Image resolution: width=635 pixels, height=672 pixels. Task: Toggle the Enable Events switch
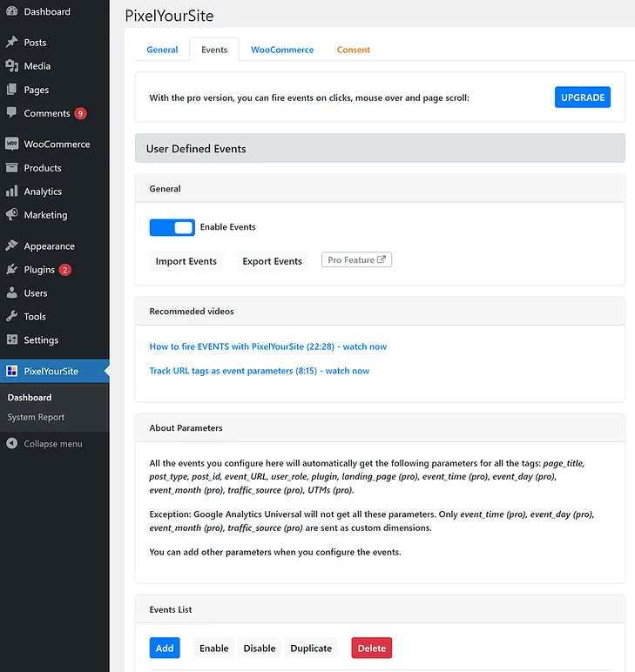(172, 227)
